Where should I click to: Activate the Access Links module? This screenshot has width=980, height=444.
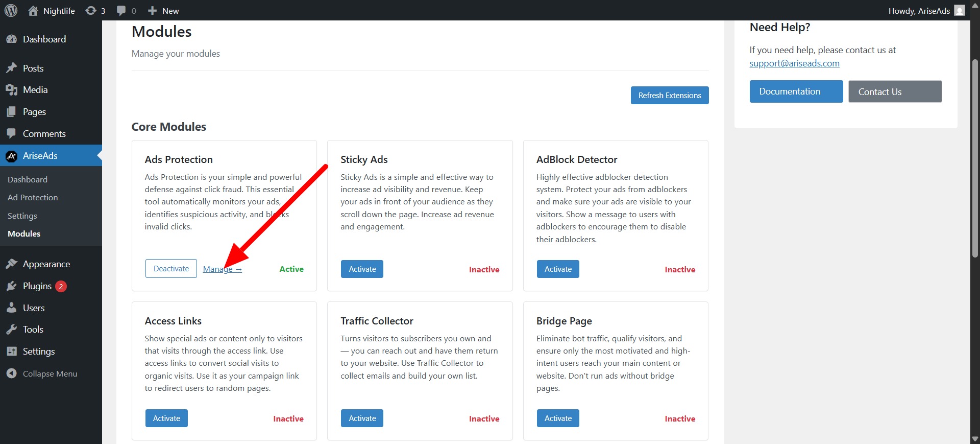(166, 418)
